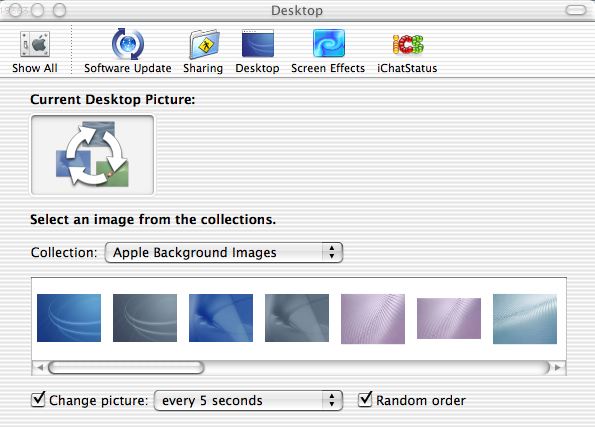Click the horizontal thumbnail scrollbar thumb
Image resolution: width=595 pixels, height=427 pixels.
click(126, 367)
